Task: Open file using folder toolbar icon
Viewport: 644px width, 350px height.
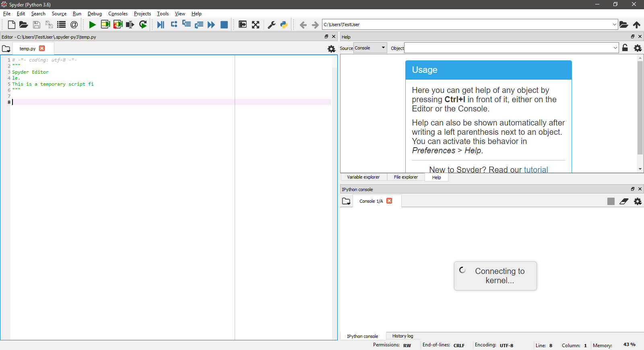Action: click(x=23, y=25)
